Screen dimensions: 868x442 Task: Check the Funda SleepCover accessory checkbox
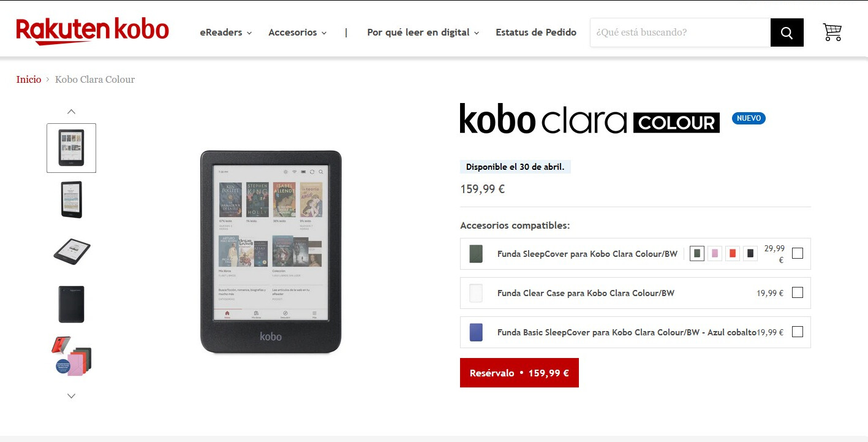click(x=797, y=253)
